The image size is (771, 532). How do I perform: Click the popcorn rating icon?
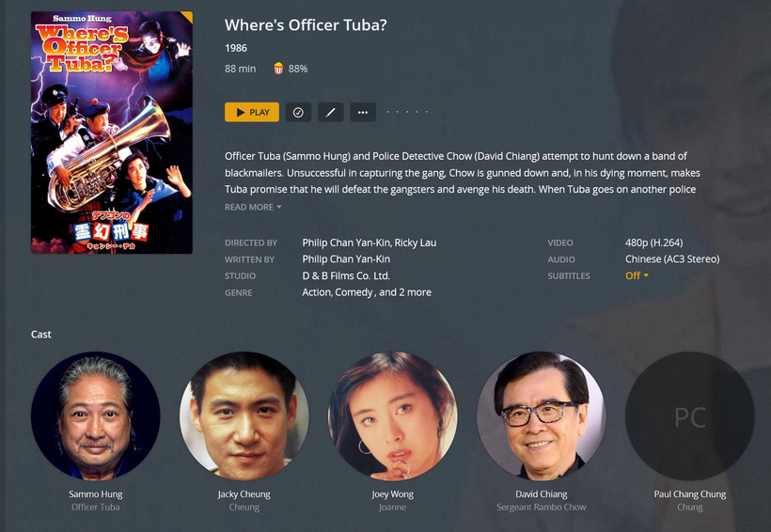278,69
